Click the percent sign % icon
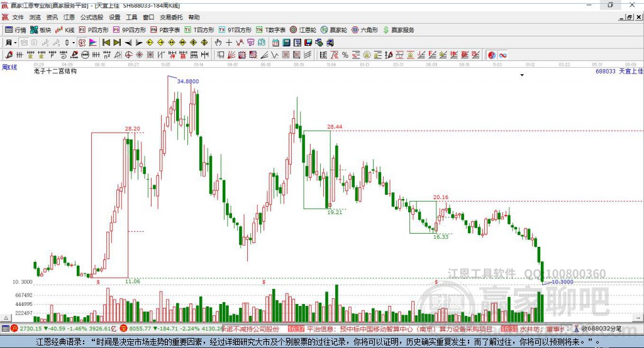The height and width of the screenshot is (348, 644). pyautogui.click(x=345, y=55)
